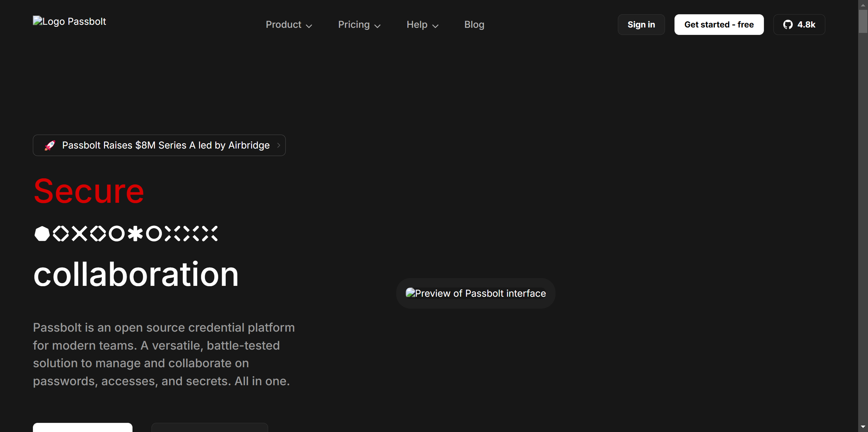This screenshot has height=432, width=868.
Task: Click the rocket emoji in announcement banner
Action: pyautogui.click(x=50, y=145)
